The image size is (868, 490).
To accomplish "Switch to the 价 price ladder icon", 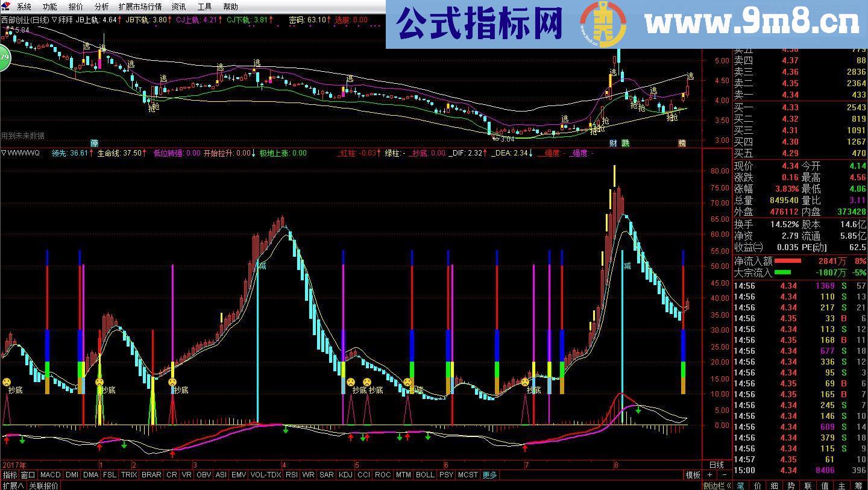I will [758, 485].
